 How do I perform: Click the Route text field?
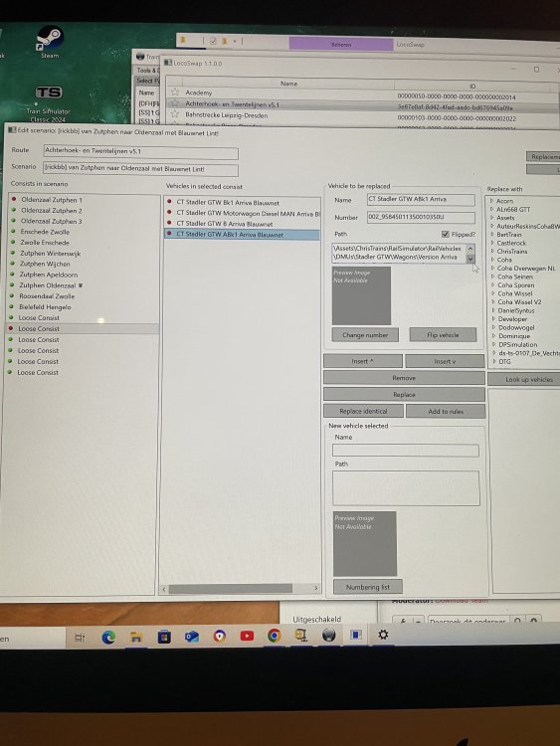[x=141, y=152]
